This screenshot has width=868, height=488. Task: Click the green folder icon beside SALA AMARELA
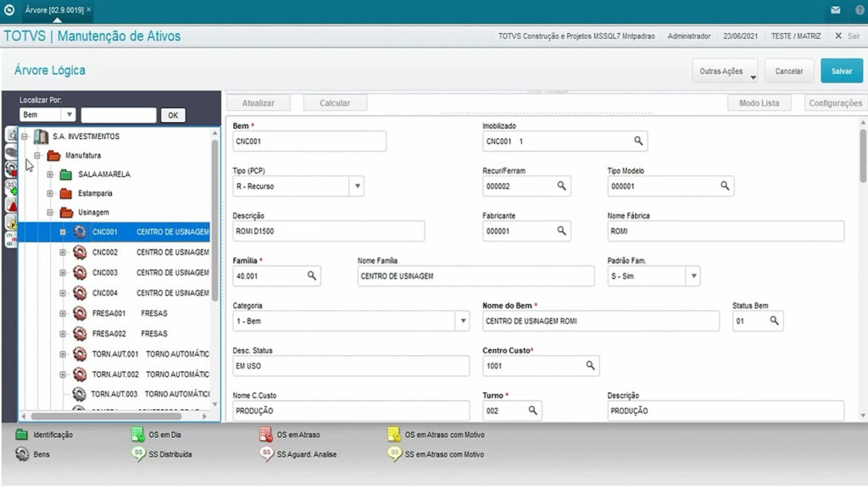point(66,175)
